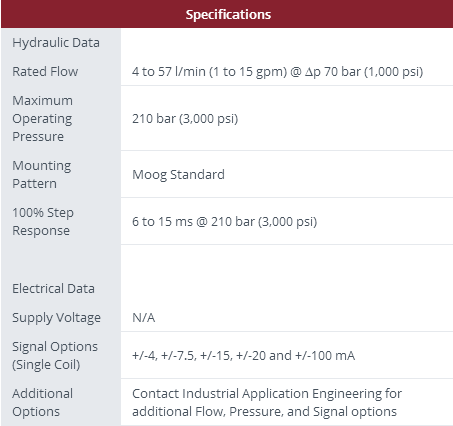Click the 100% Step Response label
The width and height of the screenshot is (453, 426).
click(x=43, y=221)
